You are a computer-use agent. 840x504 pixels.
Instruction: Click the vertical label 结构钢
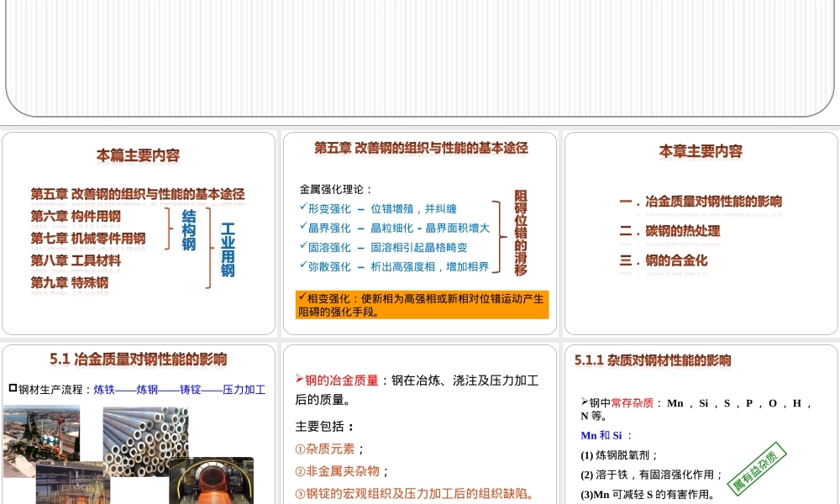click(x=188, y=230)
